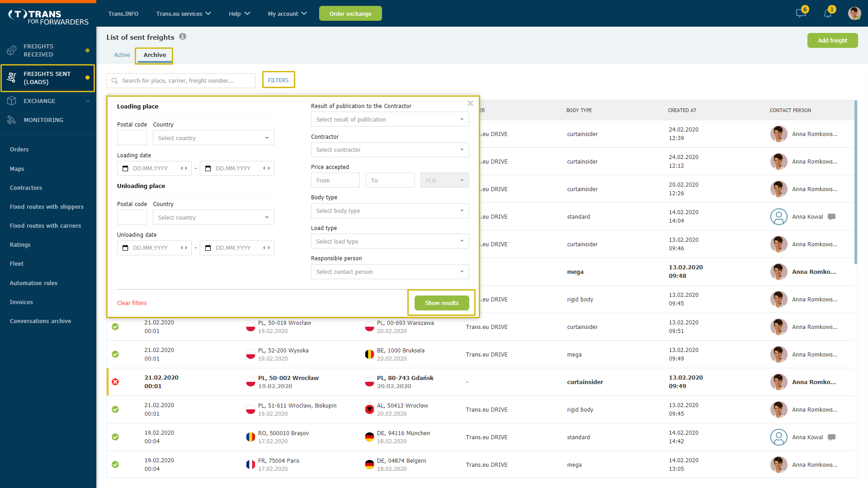Open My account menu
This screenshot has width=868, height=488.
pos(287,14)
